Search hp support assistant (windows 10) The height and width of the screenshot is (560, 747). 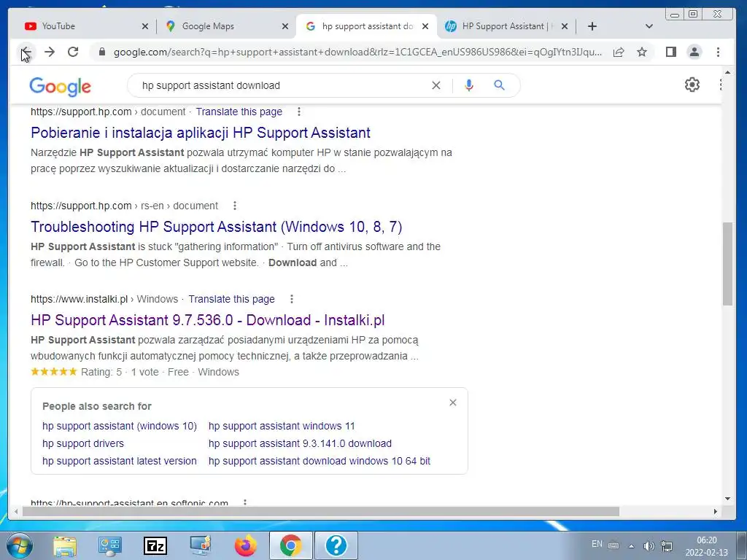click(x=119, y=426)
